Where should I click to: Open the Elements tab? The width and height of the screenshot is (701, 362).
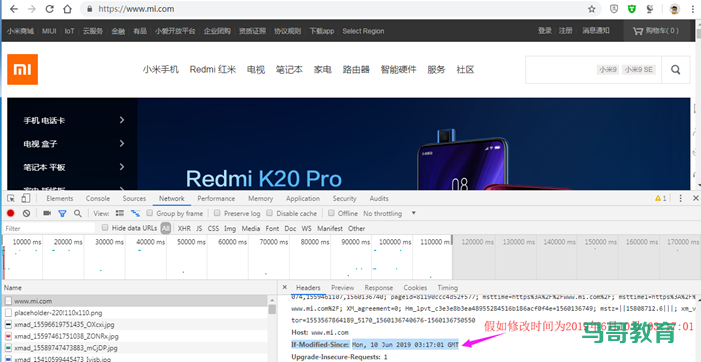coord(59,198)
